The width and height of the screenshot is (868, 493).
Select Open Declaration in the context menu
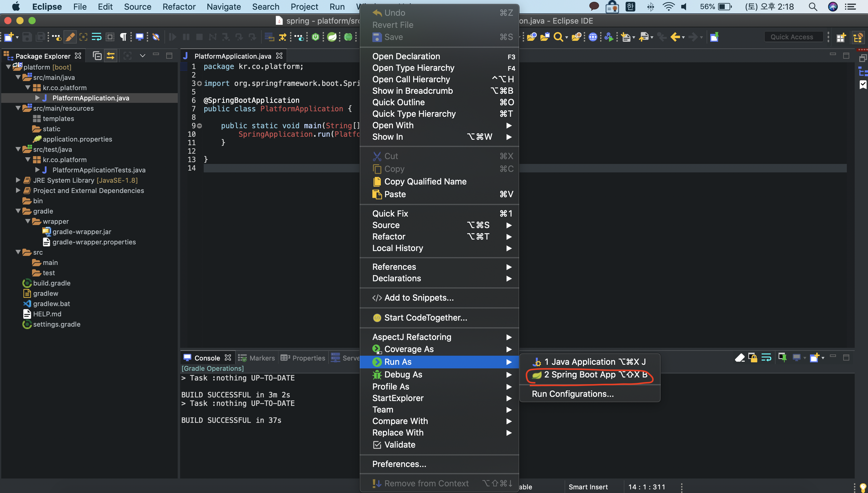tap(439, 56)
